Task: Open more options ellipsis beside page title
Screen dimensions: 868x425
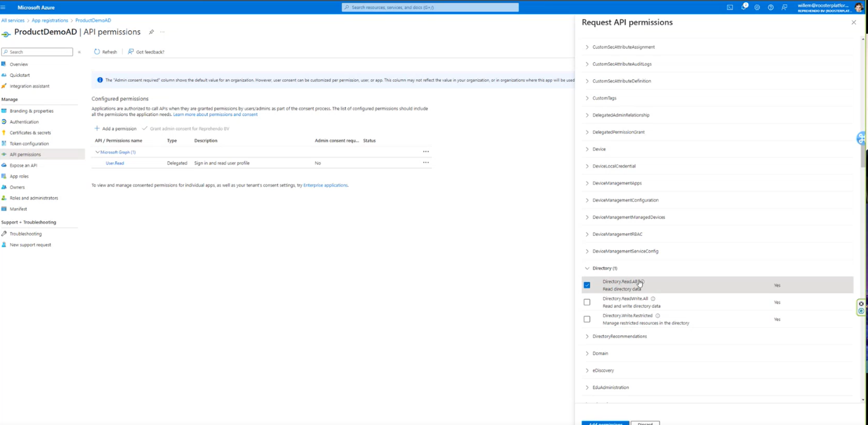Action: point(162,32)
